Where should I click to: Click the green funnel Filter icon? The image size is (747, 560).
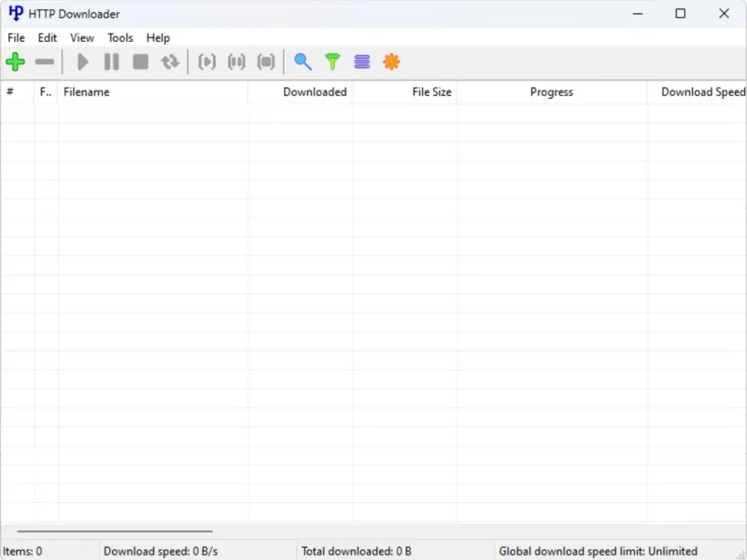pos(332,62)
